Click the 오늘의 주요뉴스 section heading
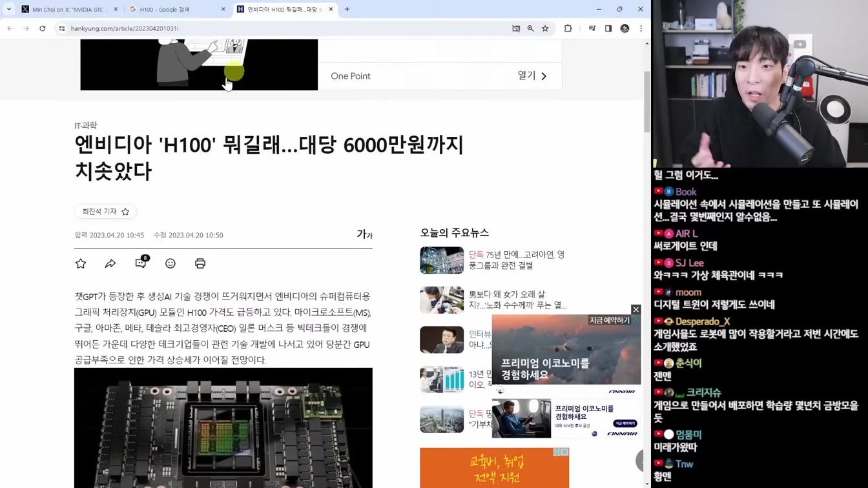 [455, 232]
